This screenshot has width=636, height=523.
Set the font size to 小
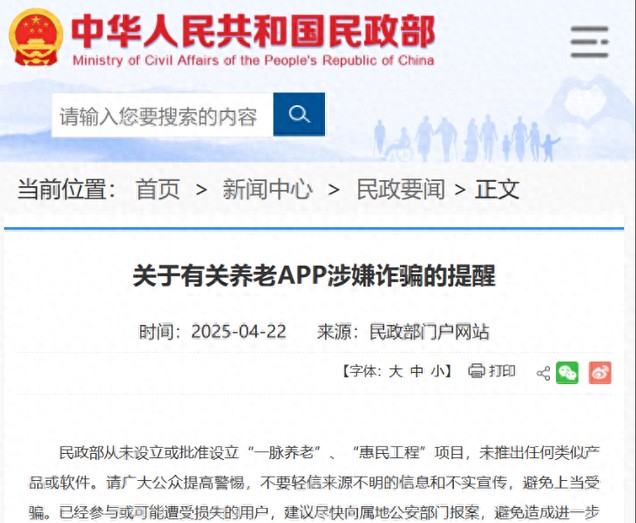coord(438,371)
